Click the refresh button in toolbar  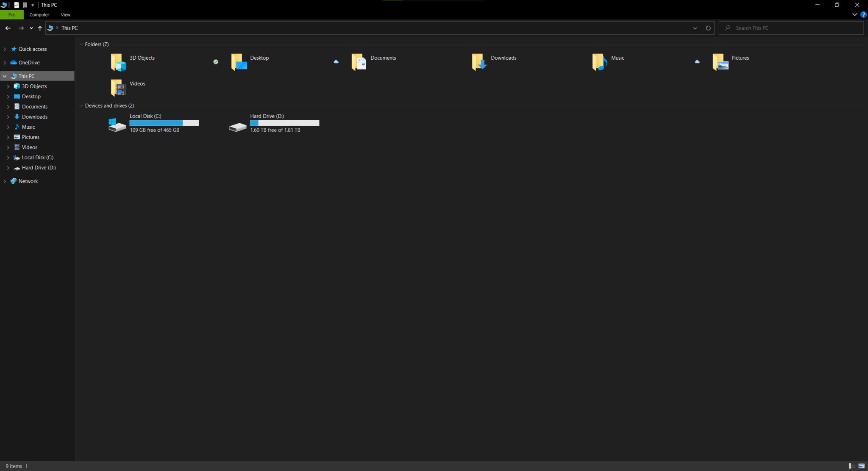[x=708, y=28]
